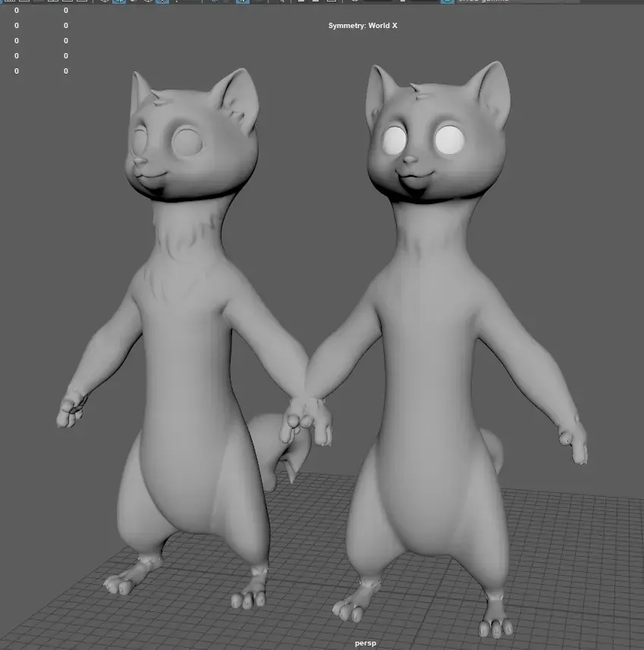Viewport: 644px width, 650px height.
Task: Click the persp camera name label
Action: 365,643
